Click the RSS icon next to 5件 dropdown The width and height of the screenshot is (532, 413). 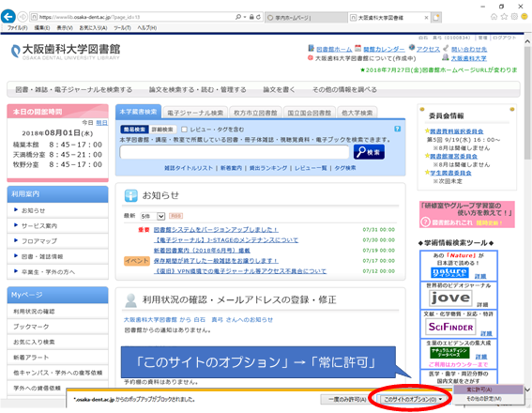coord(175,216)
